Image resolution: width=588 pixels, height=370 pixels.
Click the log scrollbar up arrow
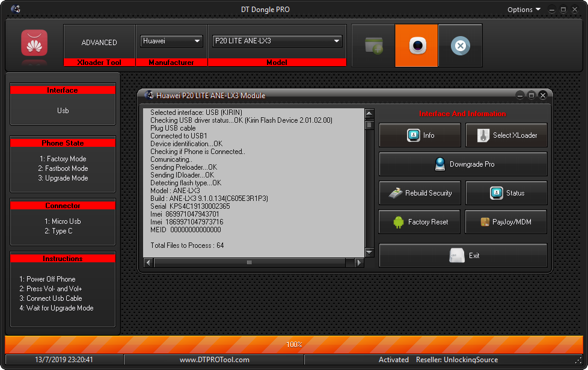point(369,113)
